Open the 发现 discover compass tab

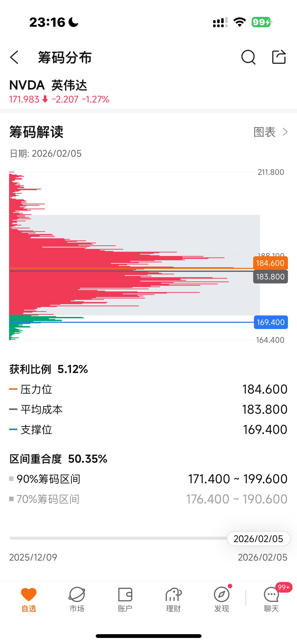pos(221,599)
